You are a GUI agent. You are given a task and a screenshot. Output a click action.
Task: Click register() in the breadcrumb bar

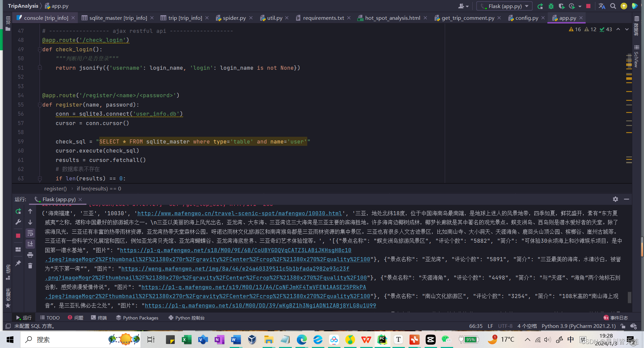tap(55, 188)
